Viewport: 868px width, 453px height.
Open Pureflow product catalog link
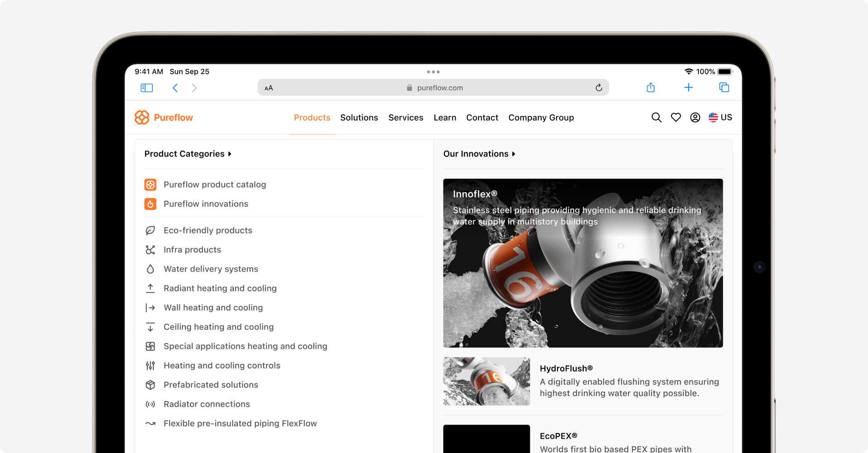pyautogui.click(x=215, y=185)
